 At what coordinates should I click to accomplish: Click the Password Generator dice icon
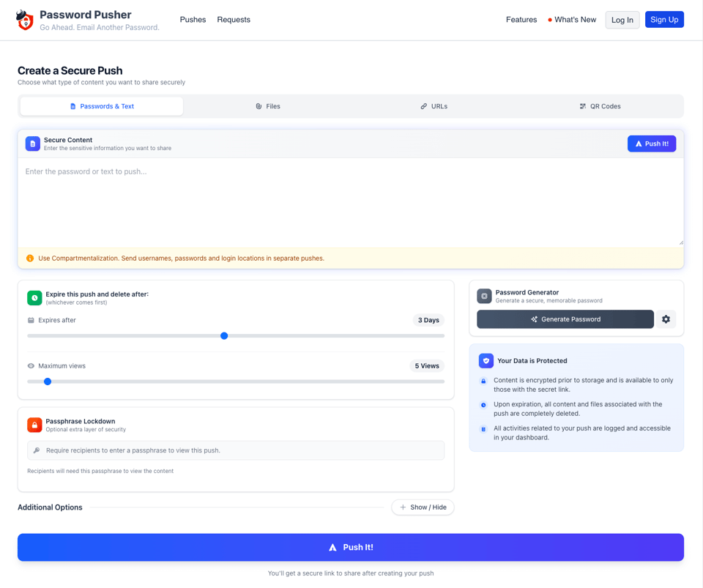484,296
